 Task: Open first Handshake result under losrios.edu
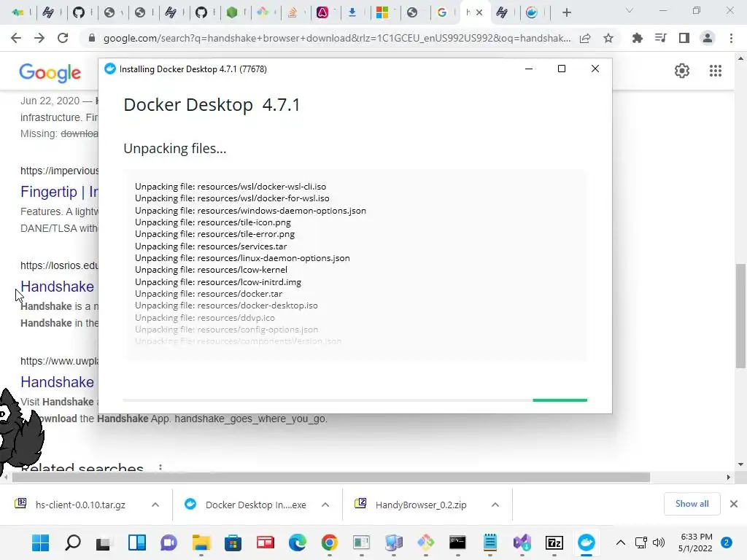point(57,287)
